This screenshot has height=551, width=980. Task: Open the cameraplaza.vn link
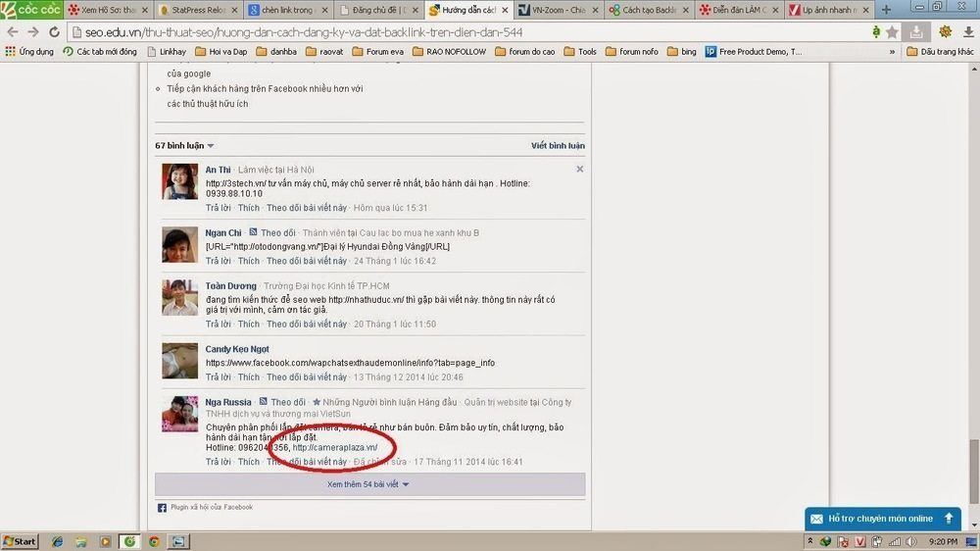point(335,447)
